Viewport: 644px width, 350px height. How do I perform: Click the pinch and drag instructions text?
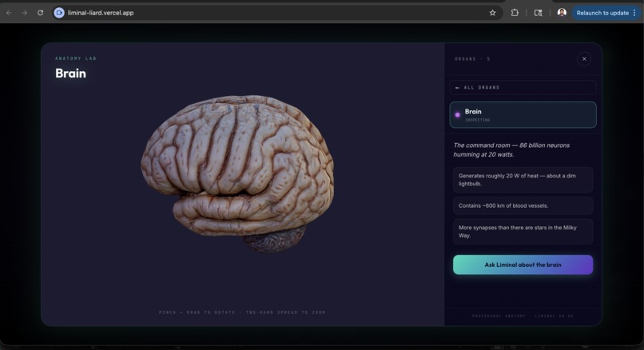(242, 312)
